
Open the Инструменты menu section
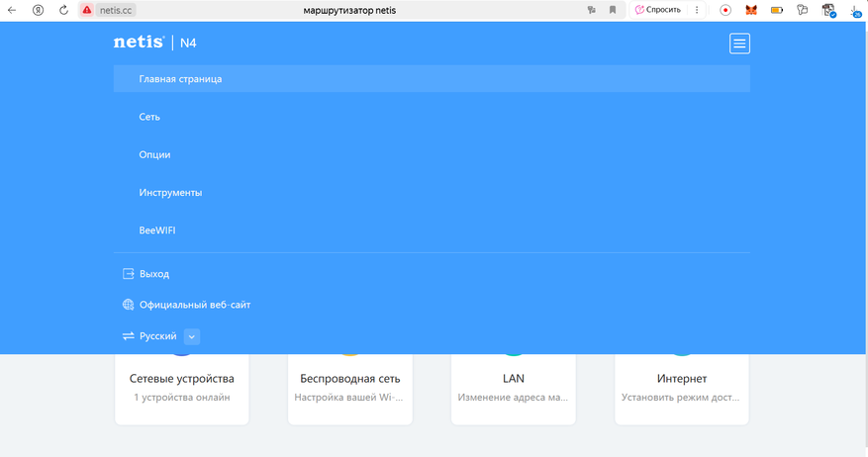pos(170,193)
